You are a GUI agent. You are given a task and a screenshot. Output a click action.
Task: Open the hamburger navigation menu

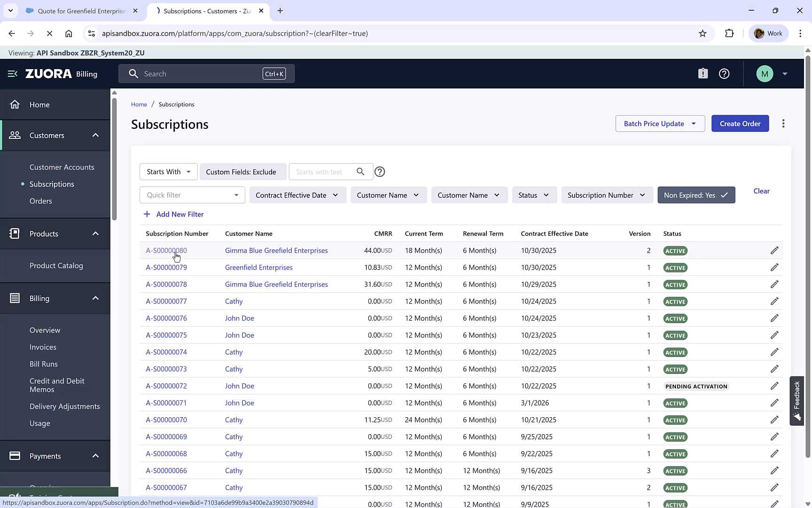pyautogui.click(x=12, y=73)
